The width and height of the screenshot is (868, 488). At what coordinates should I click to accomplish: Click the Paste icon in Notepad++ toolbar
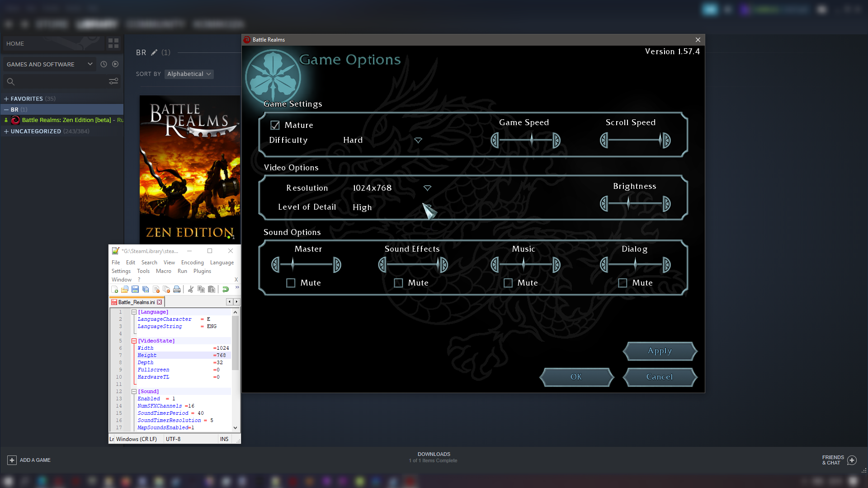click(212, 289)
